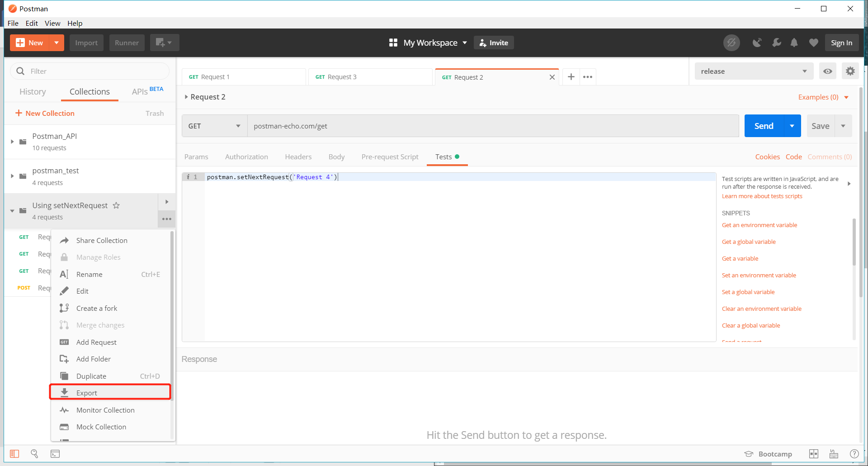Click in the request URL field
The height and width of the screenshot is (466, 868).
click(x=493, y=126)
